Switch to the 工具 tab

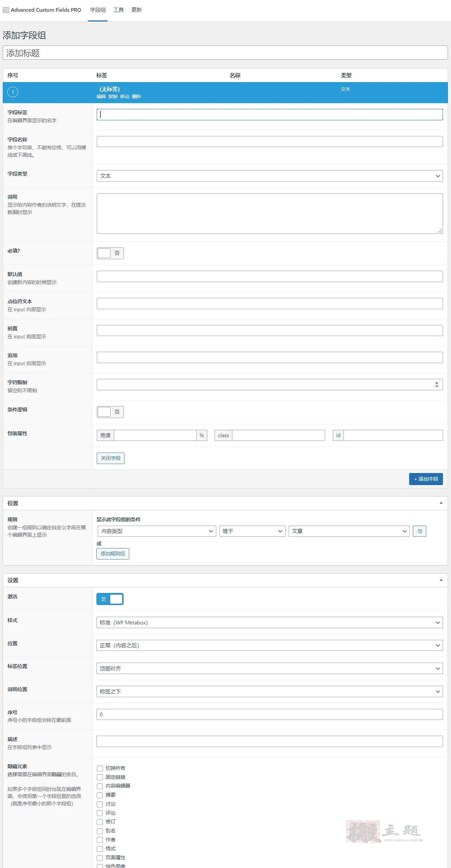[x=119, y=10]
